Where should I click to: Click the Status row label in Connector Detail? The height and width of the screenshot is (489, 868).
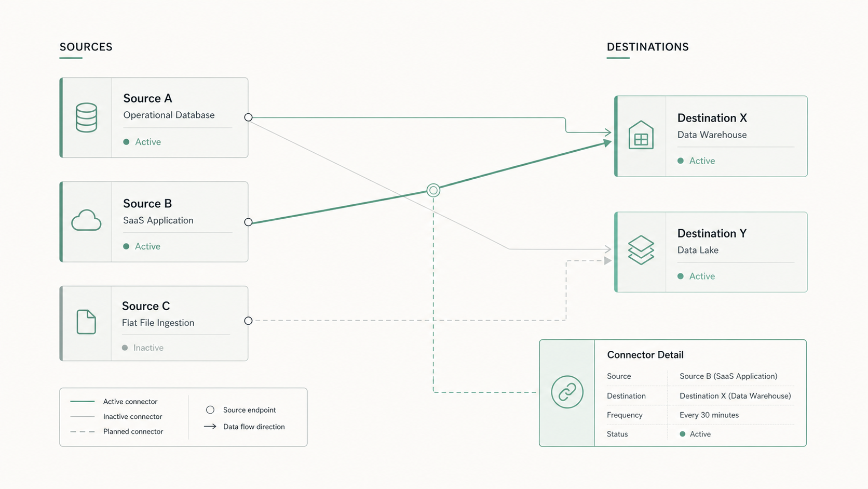(617, 434)
